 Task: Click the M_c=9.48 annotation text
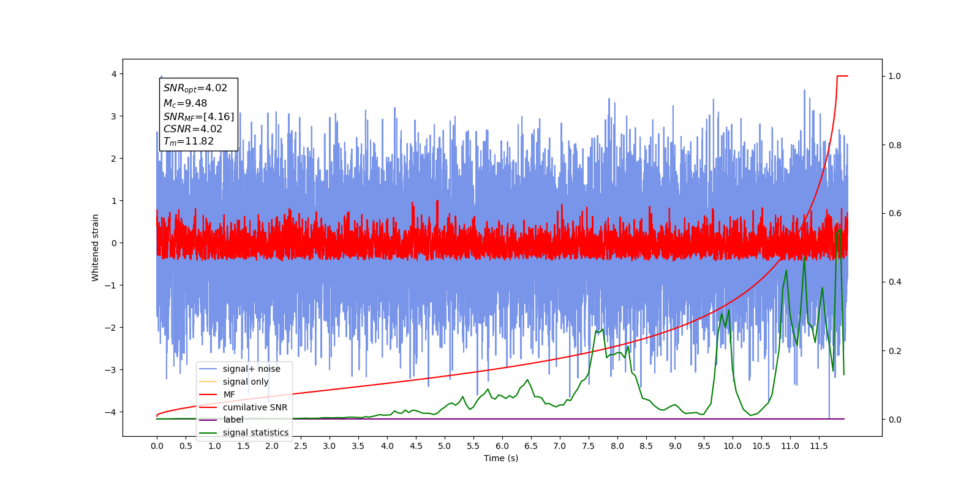(185, 104)
